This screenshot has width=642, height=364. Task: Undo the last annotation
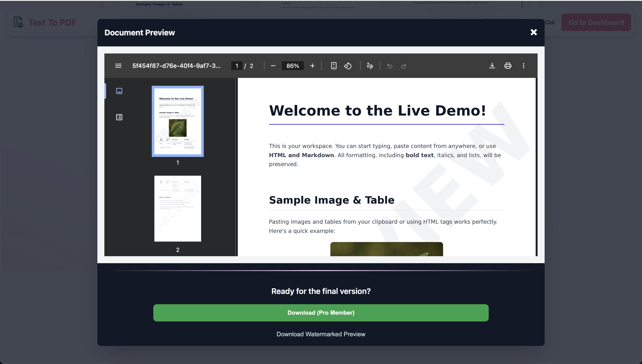click(x=390, y=66)
